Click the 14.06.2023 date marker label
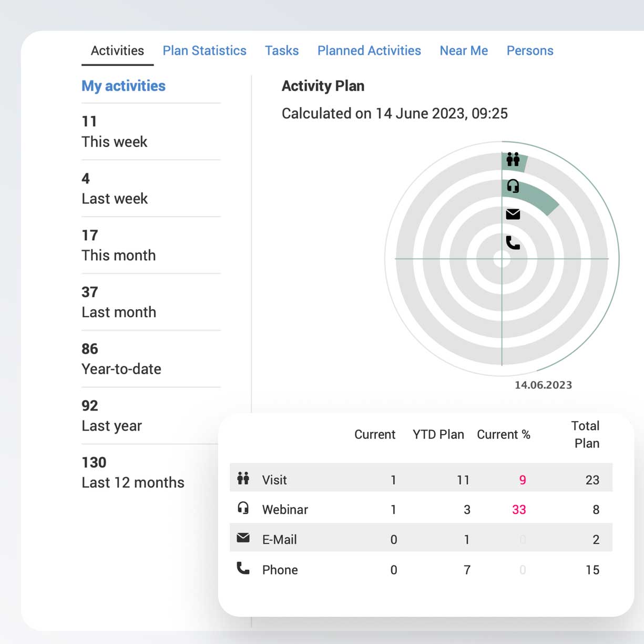Viewport: 644px width, 644px height. click(543, 385)
